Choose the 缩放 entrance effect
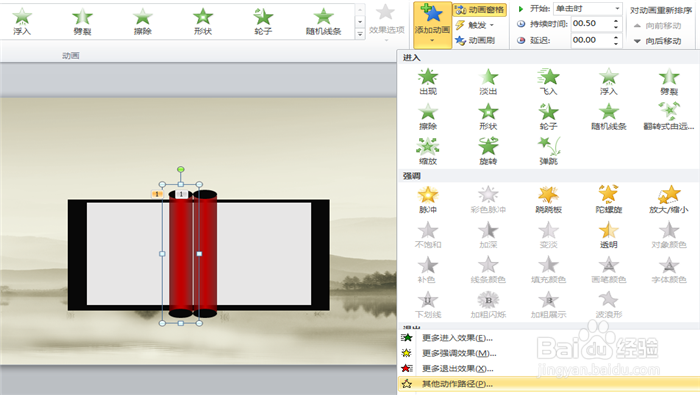This screenshot has height=395, width=700. pyautogui.click(x=428, y=151)
